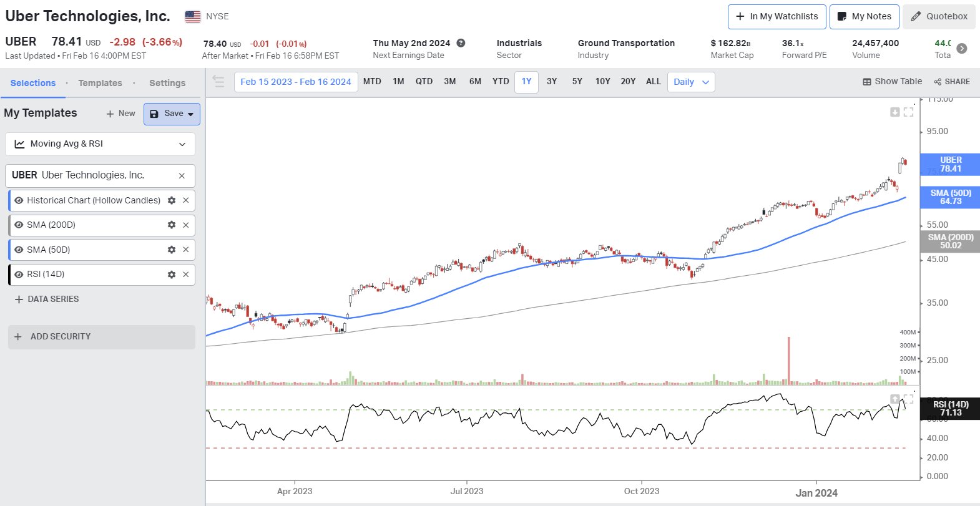The width and height of the screenshot is (980, 506).
Task: Click Ground Transportation industry text
Action: pyautogui.click(x=626, y=43)
